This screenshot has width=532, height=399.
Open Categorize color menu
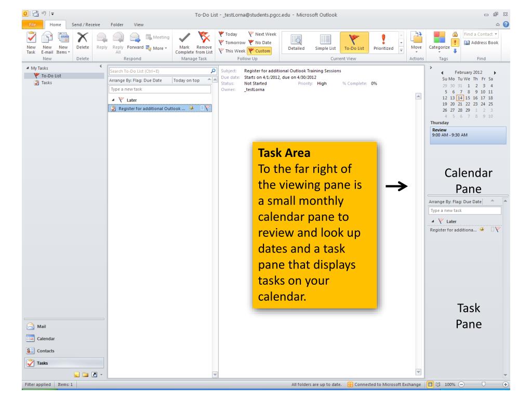click(x=439, y=43)
